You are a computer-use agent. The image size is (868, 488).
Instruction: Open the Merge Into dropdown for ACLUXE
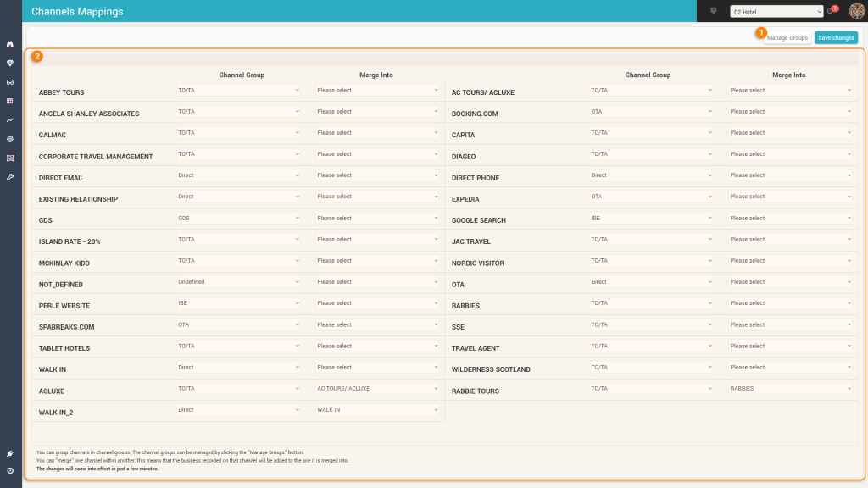[377, 388]
